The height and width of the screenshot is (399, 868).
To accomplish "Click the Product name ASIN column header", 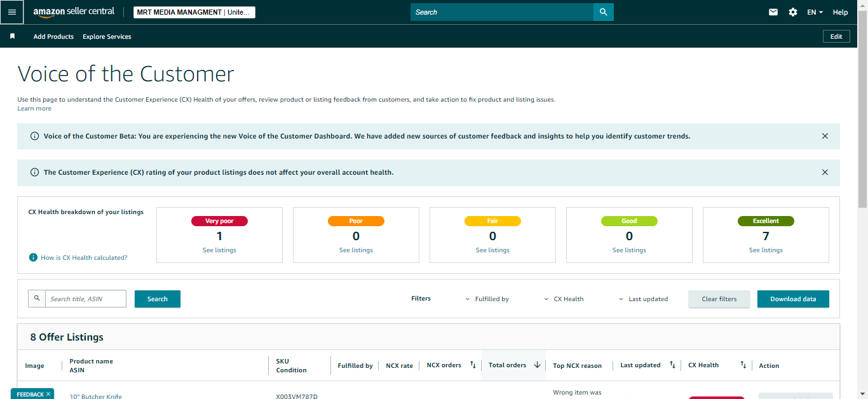I will point(91,365).
